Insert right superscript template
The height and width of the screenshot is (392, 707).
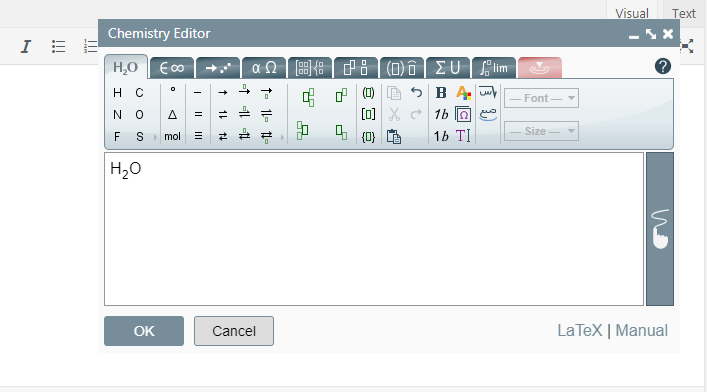(341, 96)
